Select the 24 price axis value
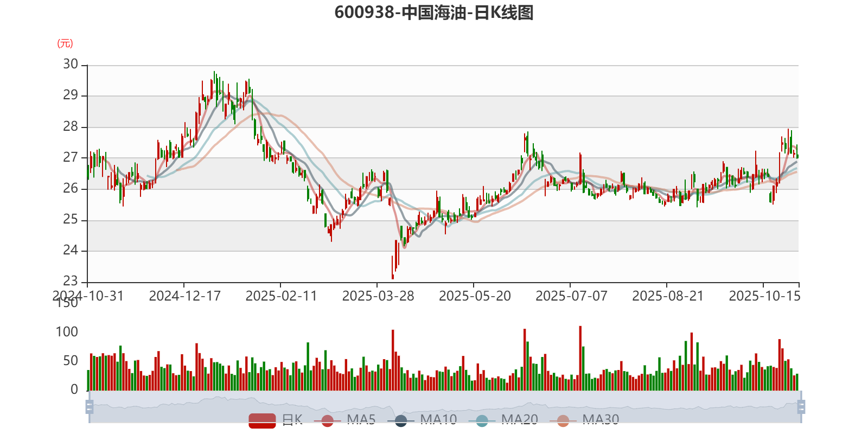Viewport: 868px width, 434px height. [x=71, y=250]
